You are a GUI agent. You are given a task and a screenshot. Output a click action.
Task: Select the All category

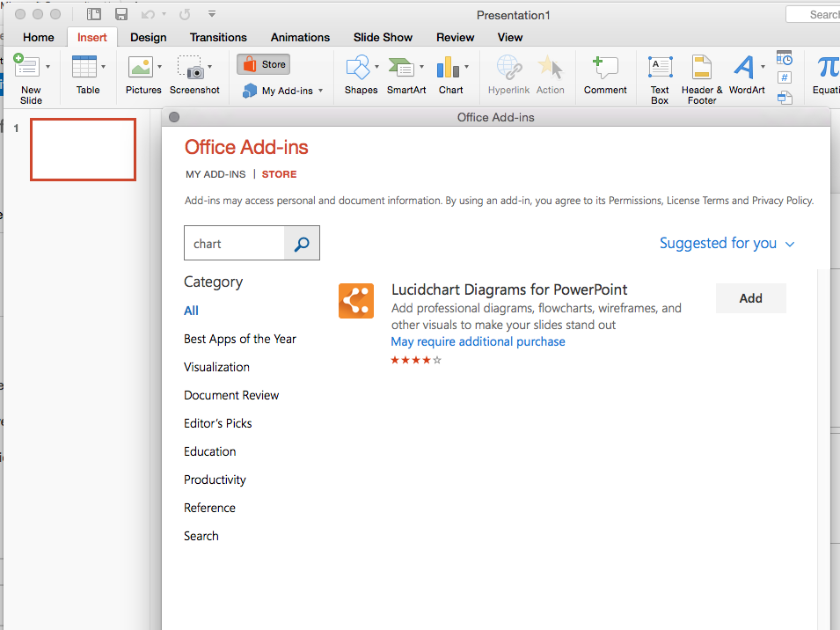pyautogui.click(x=191, y=311)
